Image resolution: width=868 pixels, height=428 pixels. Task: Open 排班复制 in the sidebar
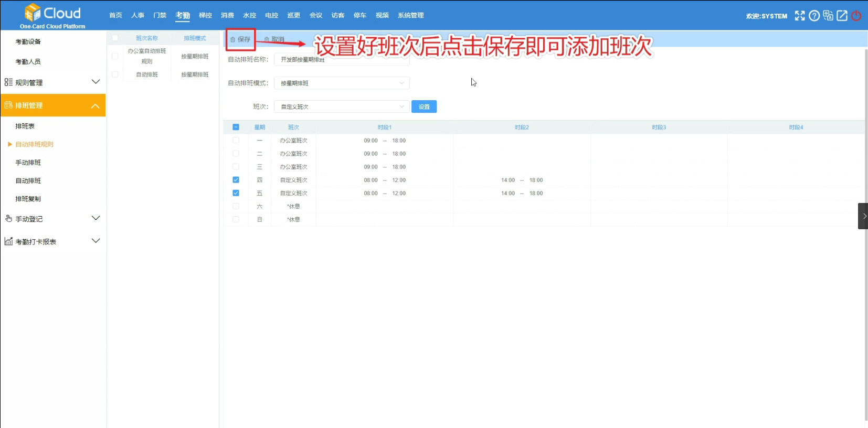tap(28, 199)
